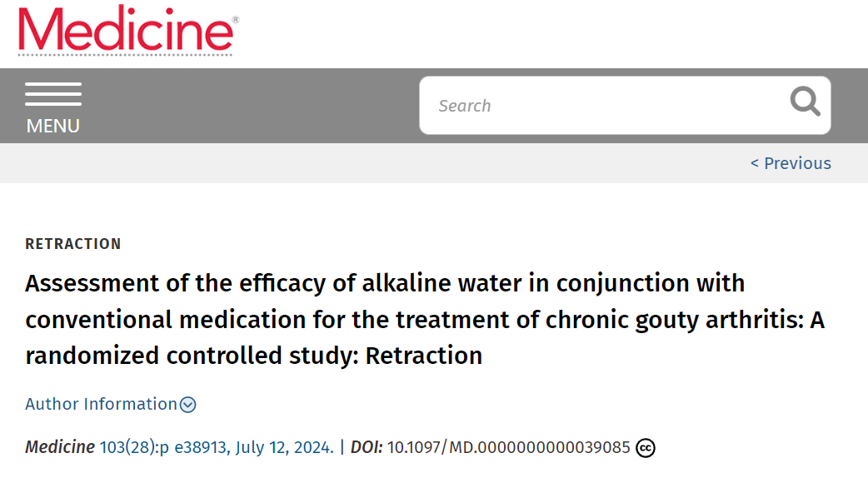Viewport: 868px width, 478px height.
Task: Click the registered trademark symbol by the logo
Action: pyautogui.click(x=235, y=20)
